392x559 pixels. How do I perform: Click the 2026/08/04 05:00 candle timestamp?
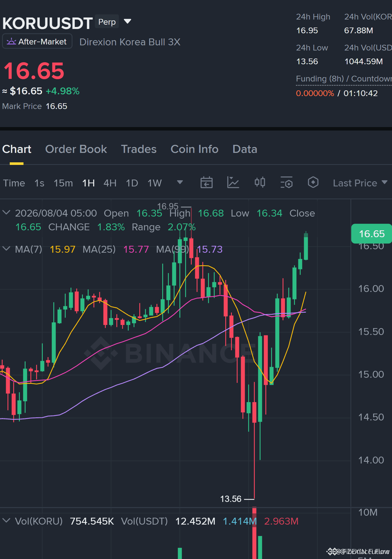click(56, 213)
